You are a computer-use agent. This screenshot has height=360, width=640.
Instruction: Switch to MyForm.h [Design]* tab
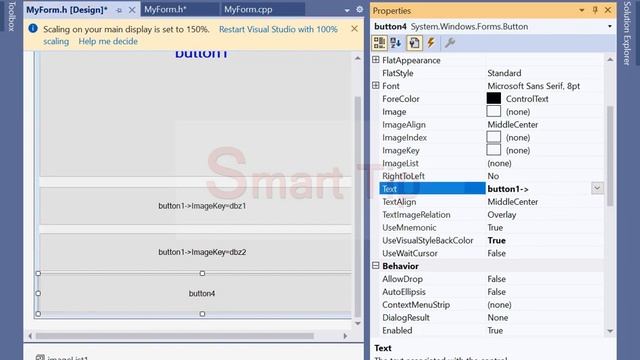pos(67,10)
